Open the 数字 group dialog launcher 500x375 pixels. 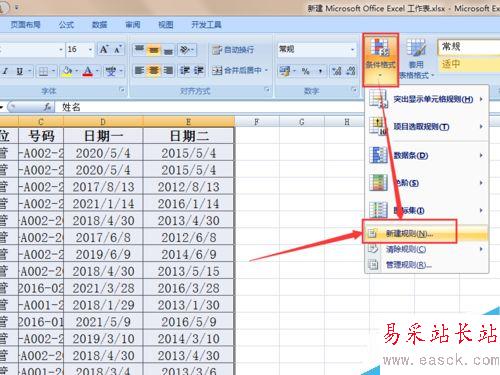click(x=354, y=90)
